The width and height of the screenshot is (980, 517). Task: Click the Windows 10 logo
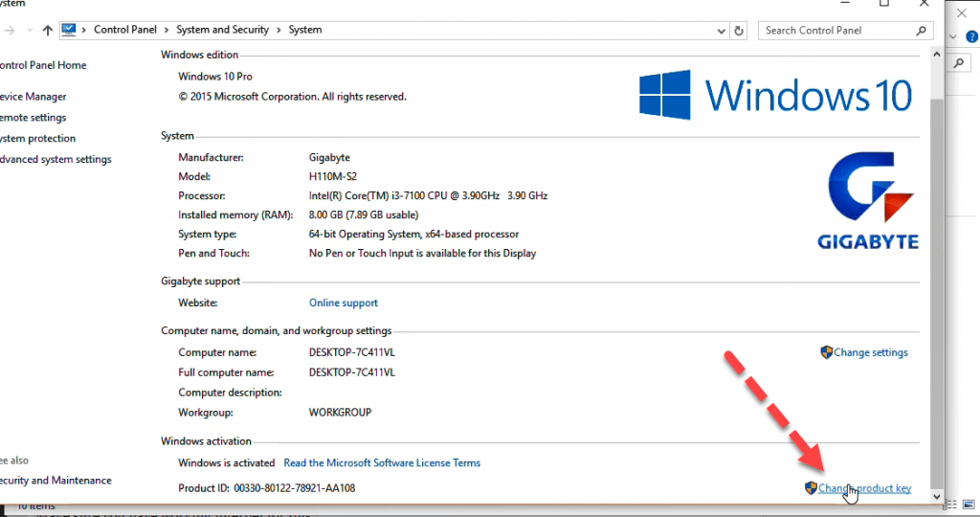click(x=775, y=95)
